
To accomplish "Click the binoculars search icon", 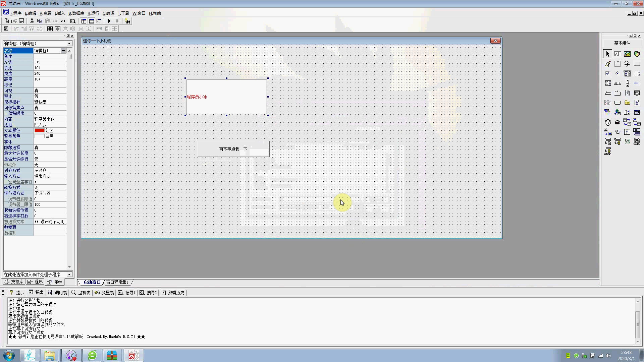I will (127, 21).
